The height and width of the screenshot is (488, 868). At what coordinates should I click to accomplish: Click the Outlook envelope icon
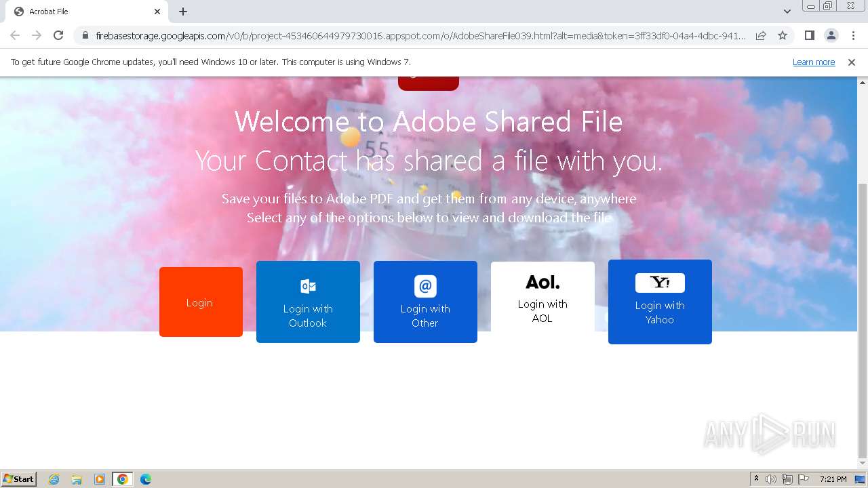(308, 286)
